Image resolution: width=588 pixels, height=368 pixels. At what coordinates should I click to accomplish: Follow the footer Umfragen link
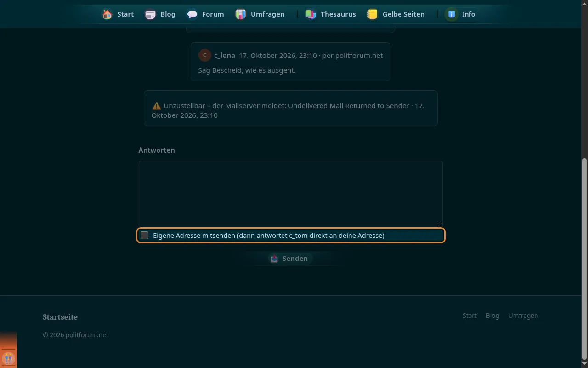pos(523,316)
